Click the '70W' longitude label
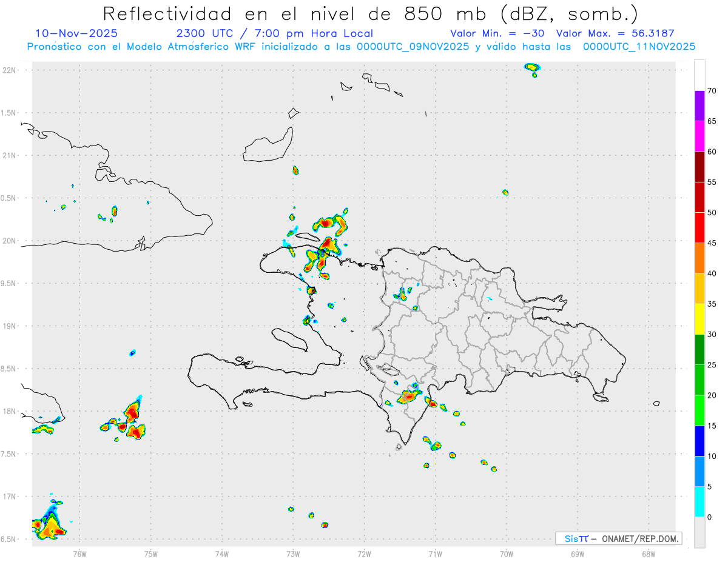The image size is (728, 562). tap(507, 553)
